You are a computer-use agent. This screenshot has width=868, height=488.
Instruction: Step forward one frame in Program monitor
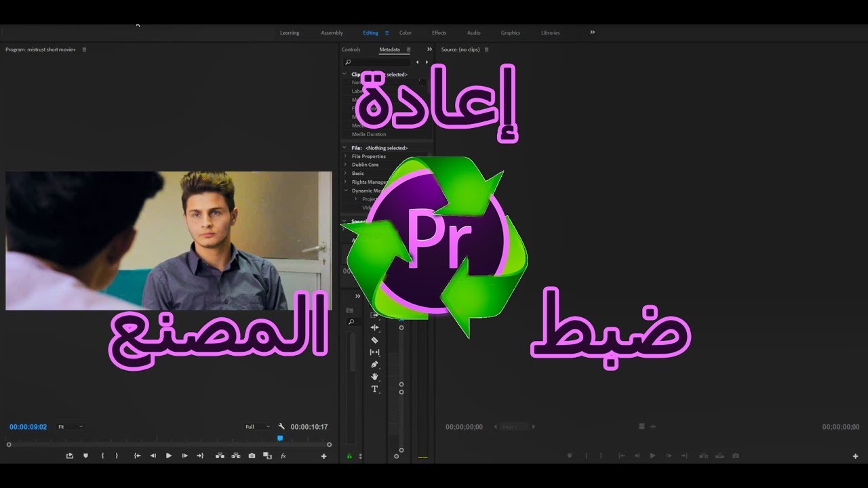184,456
